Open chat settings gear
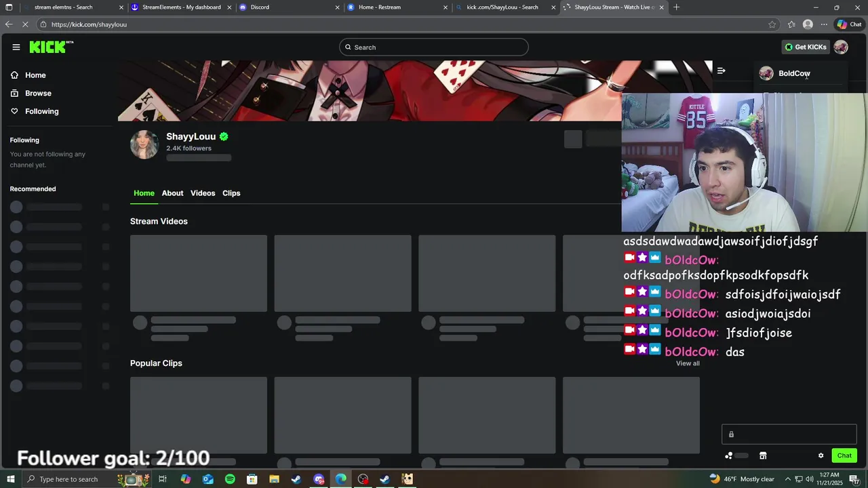Viewport: 868px width, 488px height. [821, 455]
